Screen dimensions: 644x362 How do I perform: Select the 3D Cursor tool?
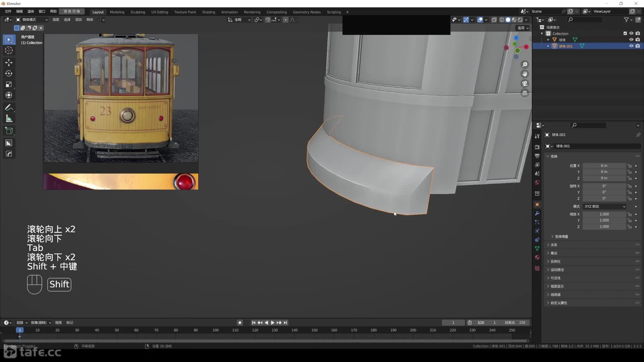(x=9, y=51)
